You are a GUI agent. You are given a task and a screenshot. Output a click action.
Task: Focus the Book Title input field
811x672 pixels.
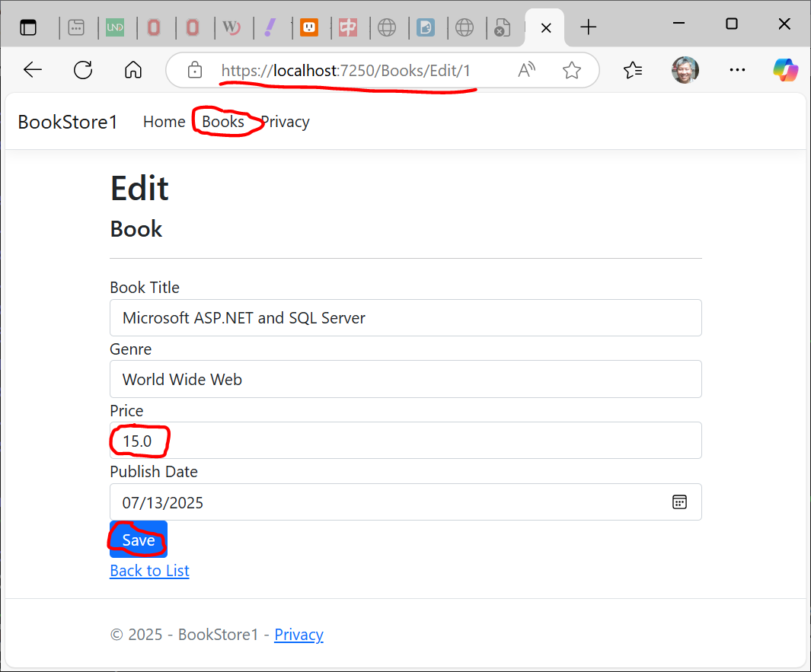405,317
